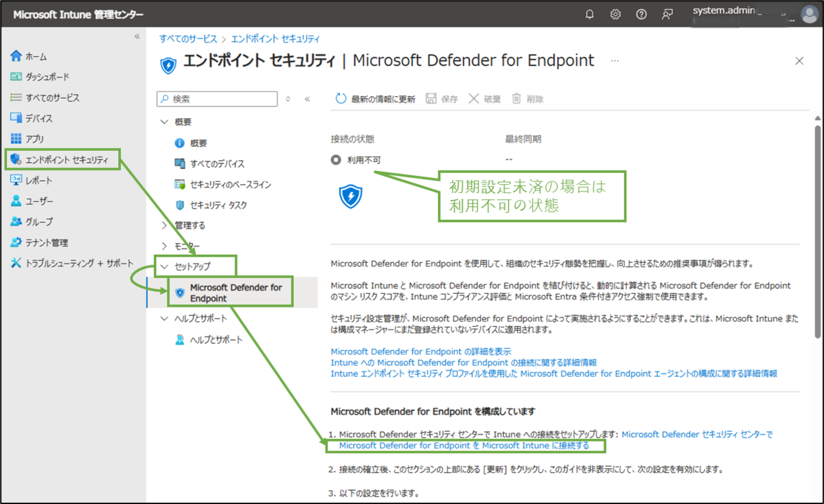Collapse the blade menu with double chevron
Viewport: 824px width, 504px height.
(308, 99)
